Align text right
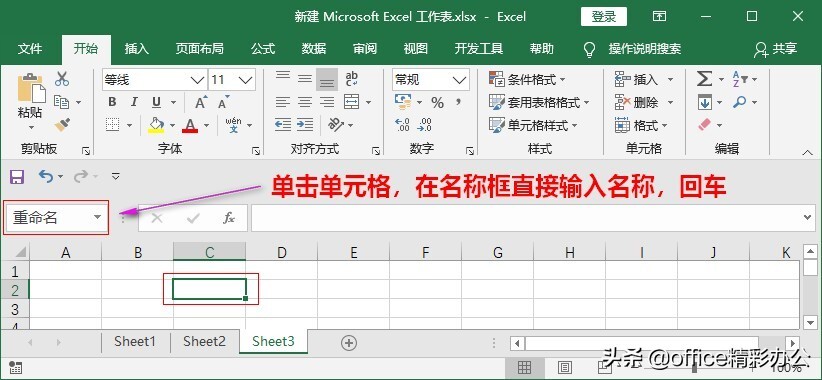822x380 pixels. point(327,102)
